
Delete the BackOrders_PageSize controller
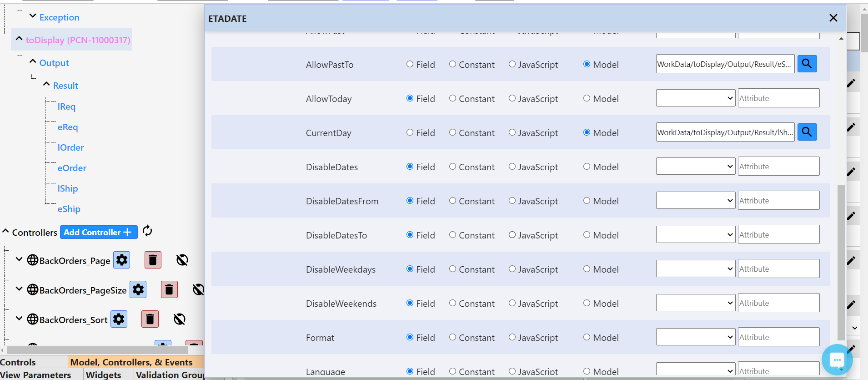click(169, 289)
